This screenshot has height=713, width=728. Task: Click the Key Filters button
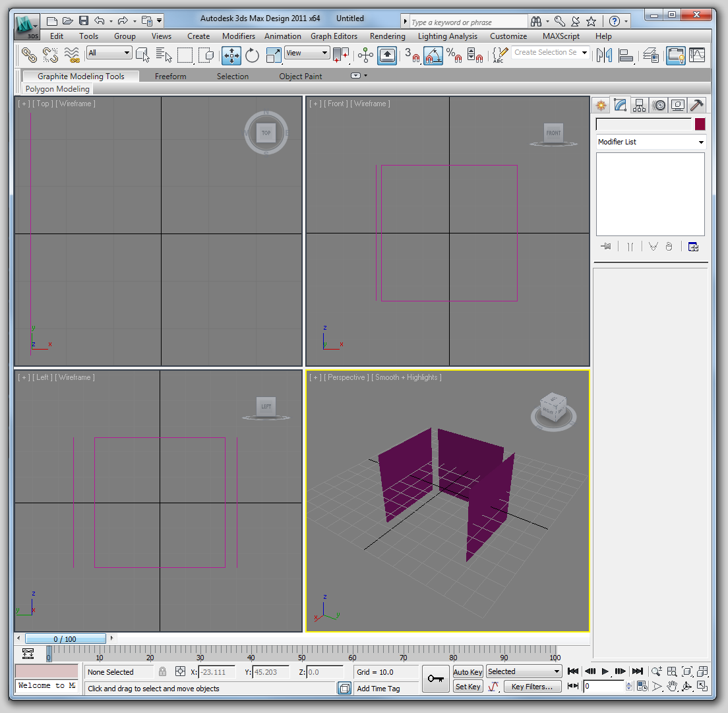pos(531,687)
